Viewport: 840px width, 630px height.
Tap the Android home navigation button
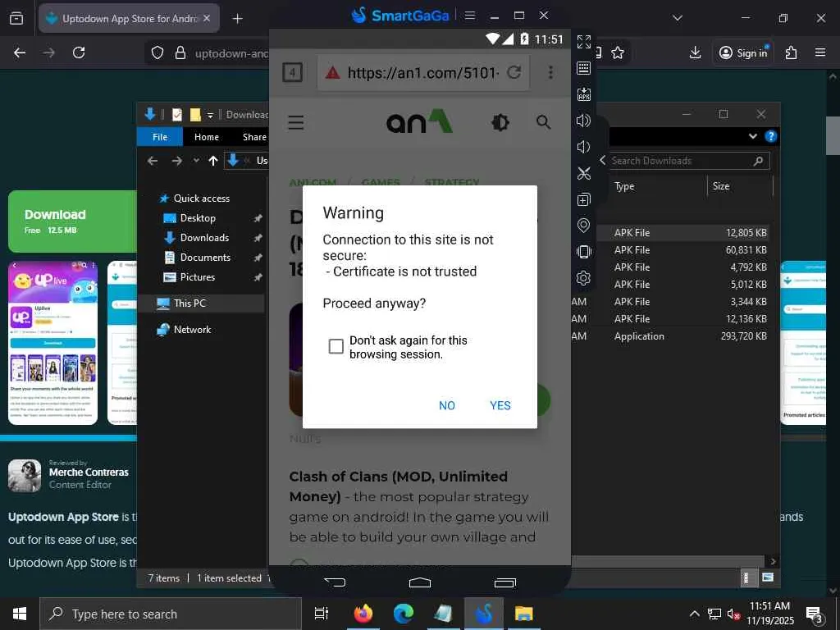419,582
